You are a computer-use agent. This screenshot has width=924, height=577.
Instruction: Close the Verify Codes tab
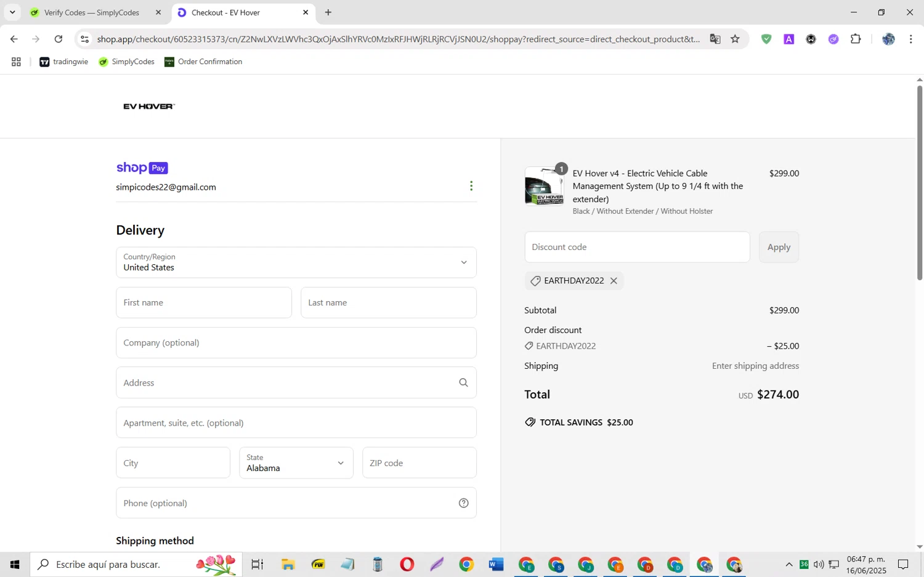click(x=158, y=12)
